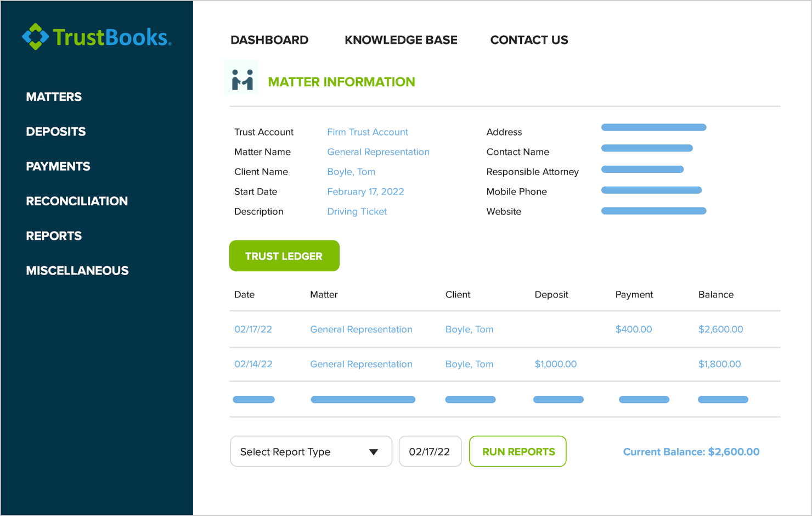Open the Deposits section

[55, 131]
